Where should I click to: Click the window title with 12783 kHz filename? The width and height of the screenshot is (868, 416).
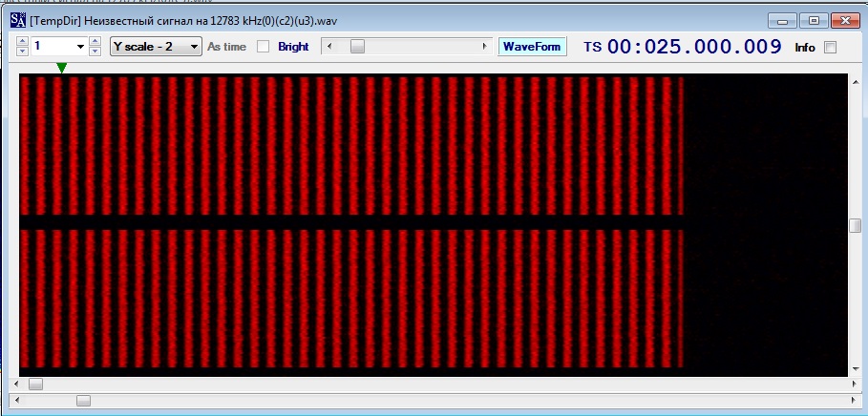(x=183, y=21)
